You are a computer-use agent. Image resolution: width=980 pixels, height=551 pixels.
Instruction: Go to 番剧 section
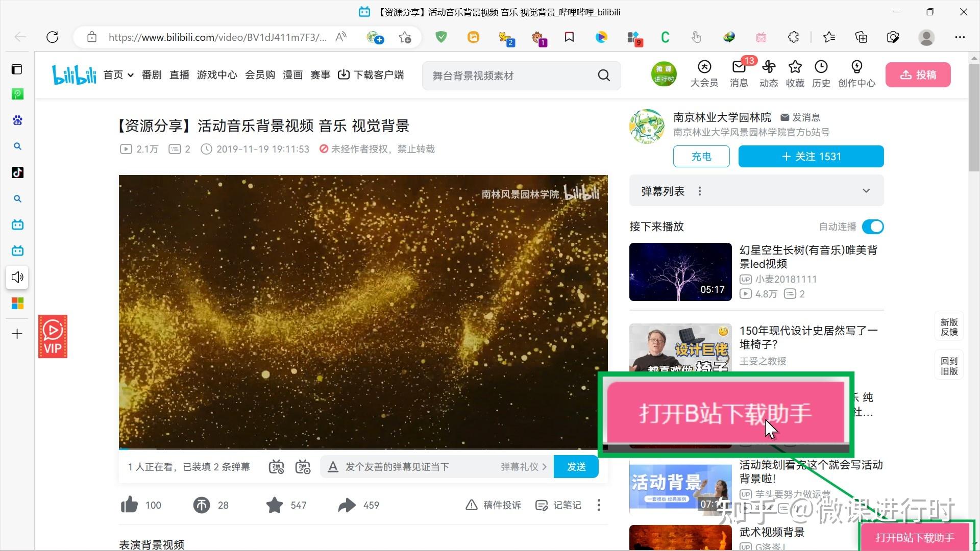coord(152,75)
